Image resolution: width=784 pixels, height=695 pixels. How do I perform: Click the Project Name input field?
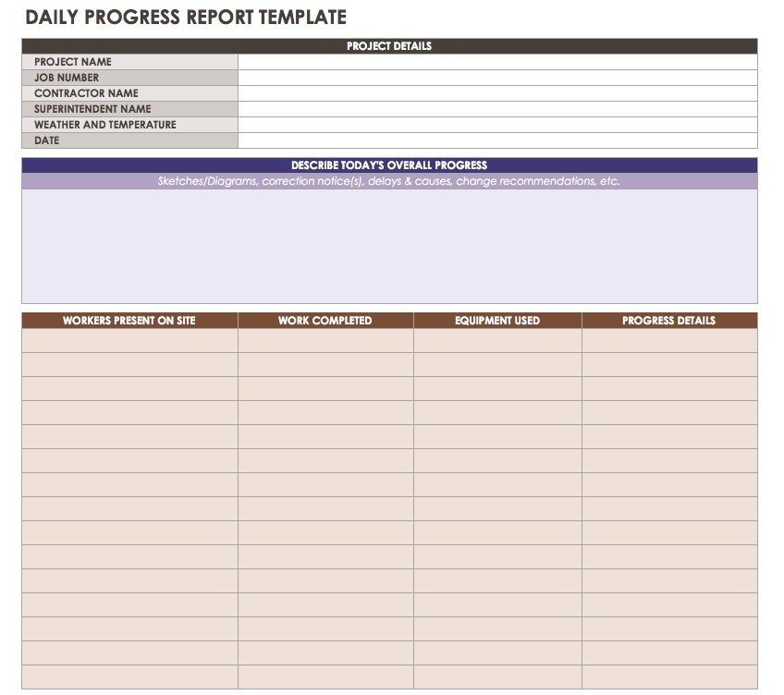click(x=496, y=62)
